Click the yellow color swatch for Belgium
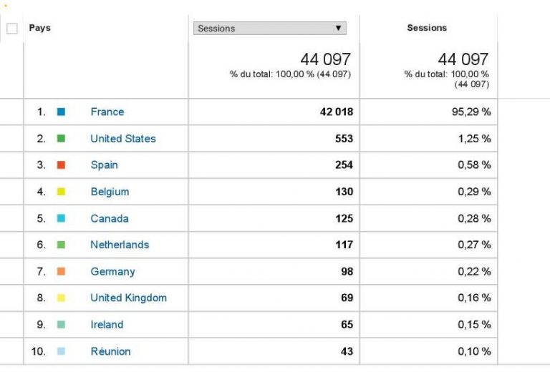This screenshot has width=550, height=392. [61, 192]
